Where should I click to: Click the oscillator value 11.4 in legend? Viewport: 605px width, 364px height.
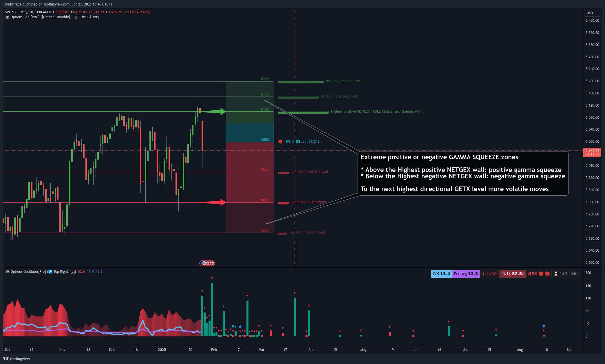[90, 272]
